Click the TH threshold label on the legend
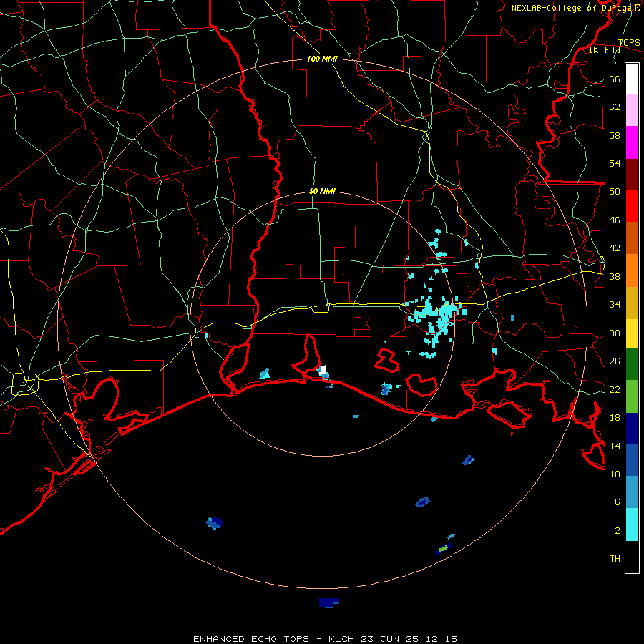644x644 pixels. pyautogui.click(x=615, y=559)
